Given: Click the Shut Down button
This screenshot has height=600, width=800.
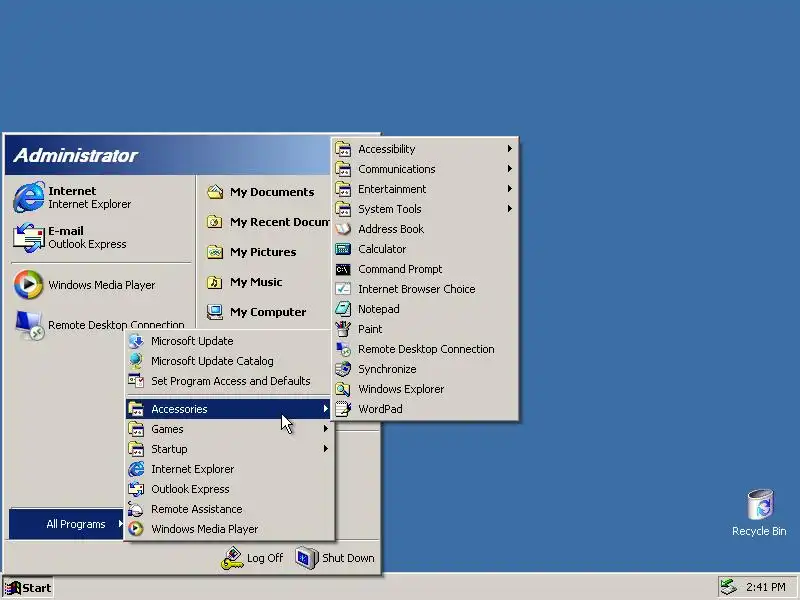Looking at the screenshot, I should (335, 558).
